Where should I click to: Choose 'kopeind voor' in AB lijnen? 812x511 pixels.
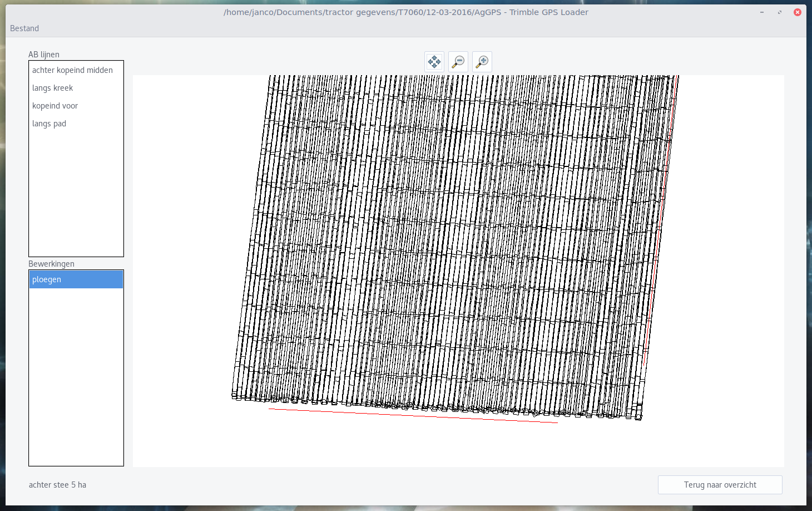[55, 106]
